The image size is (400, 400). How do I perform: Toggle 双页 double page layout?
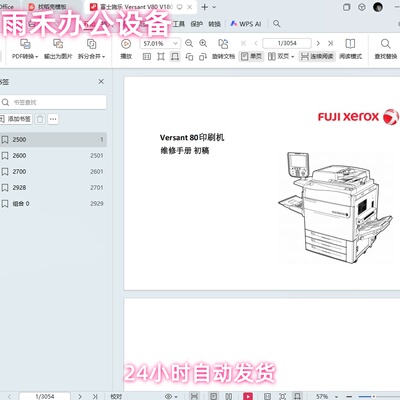278,56
